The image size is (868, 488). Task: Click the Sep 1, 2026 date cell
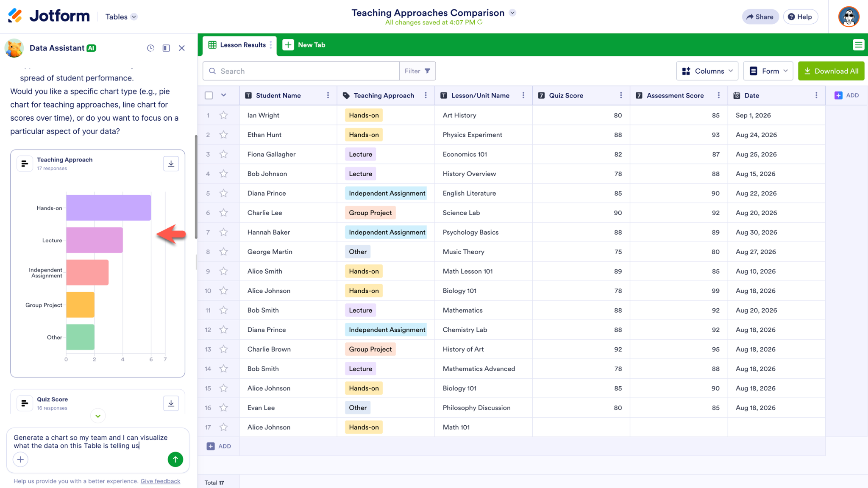776,115
